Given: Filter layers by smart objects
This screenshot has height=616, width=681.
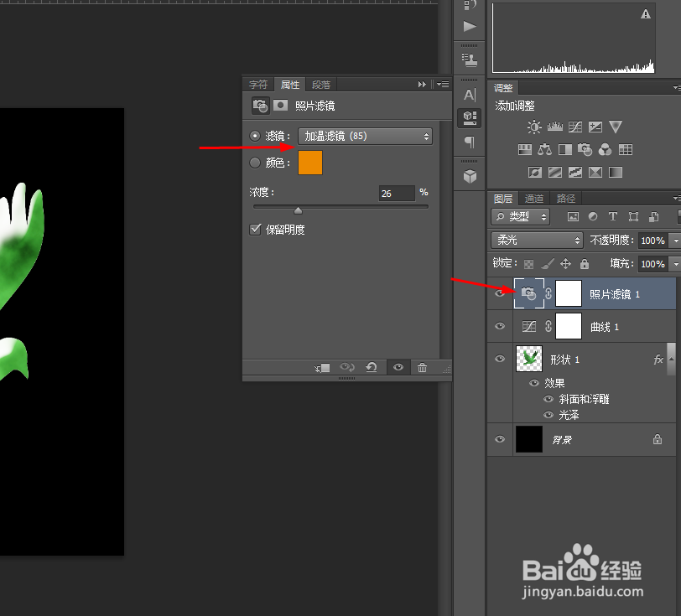Looking at the screenshot, I should (653, 216).
